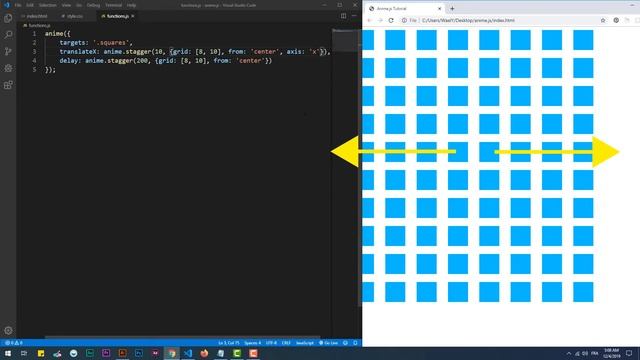This screenshot has height=360, width=640.
Task: Open the Explorer view in VS Code
Action: [x=8, y=18]
